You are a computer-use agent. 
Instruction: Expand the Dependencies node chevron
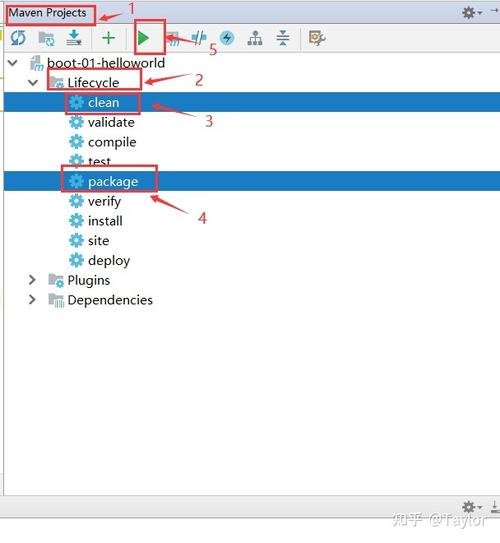point(32,300)
